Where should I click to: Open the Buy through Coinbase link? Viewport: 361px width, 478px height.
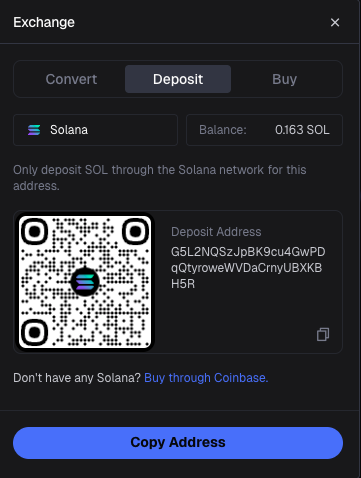206,378
